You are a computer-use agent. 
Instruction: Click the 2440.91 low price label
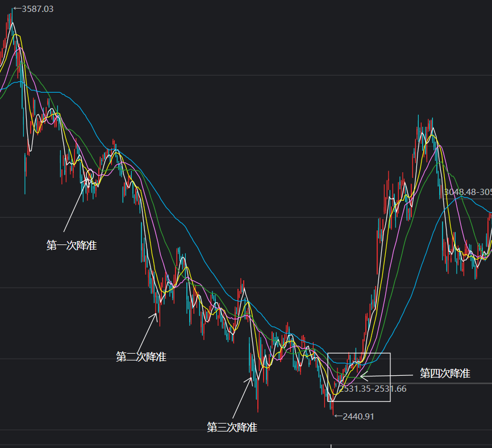tap(358, 417)
